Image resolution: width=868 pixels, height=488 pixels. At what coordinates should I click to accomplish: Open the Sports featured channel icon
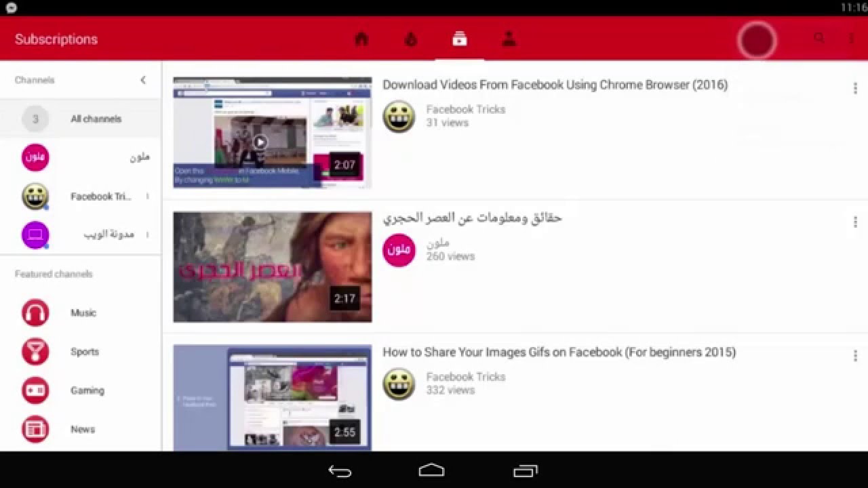(x=35, y=352)
